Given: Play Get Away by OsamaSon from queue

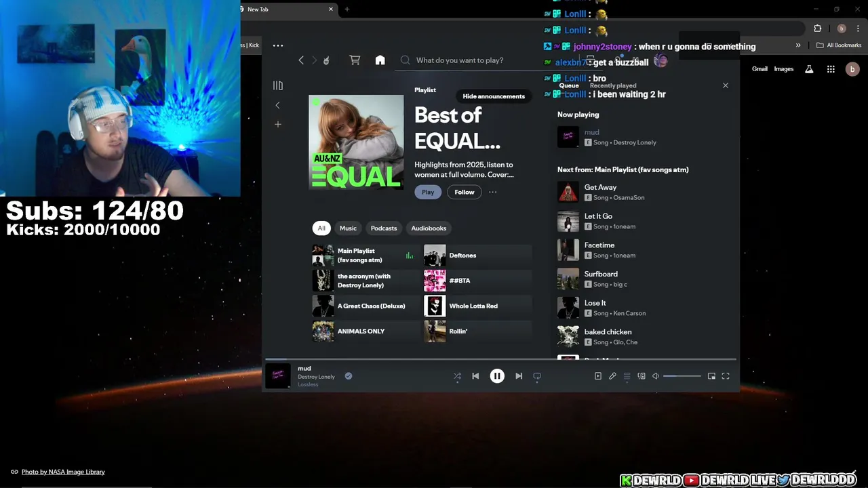Looking at the screenshot, I should [x=644, y=192].
